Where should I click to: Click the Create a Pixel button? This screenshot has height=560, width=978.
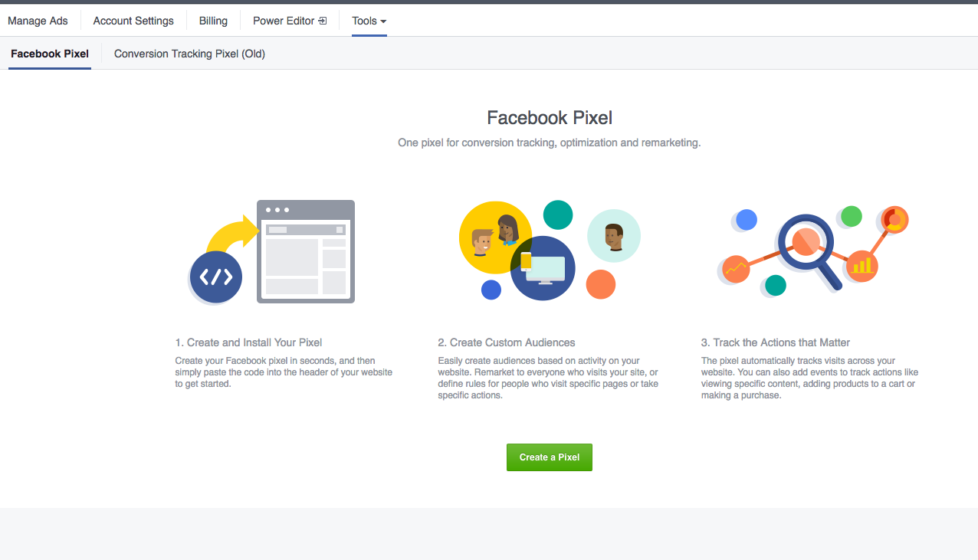coord(549,457)
